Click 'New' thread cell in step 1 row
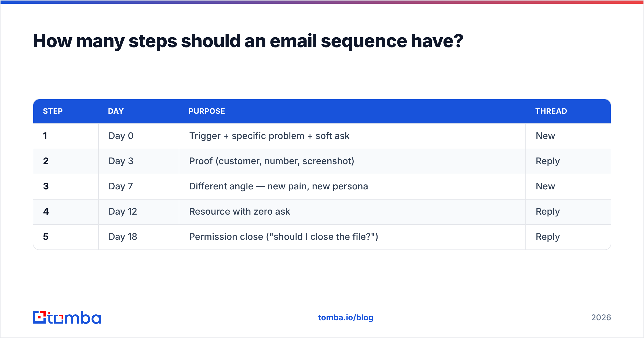Image resolution: width=644 pixels, height=338 pixels. 568,136
